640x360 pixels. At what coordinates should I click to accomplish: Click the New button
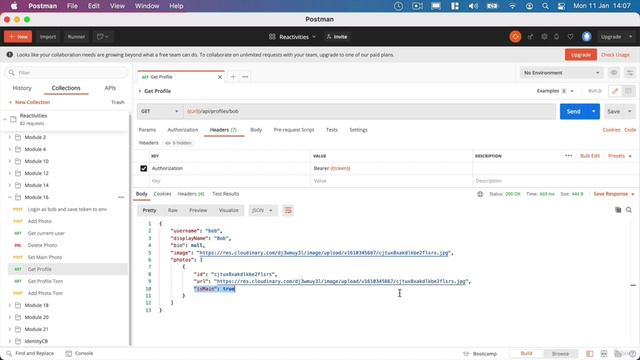click(18, 37)
